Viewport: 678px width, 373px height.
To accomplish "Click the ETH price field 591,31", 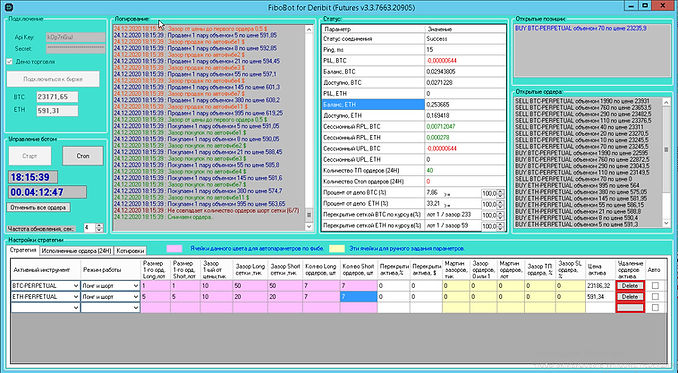I will [57, 111].
